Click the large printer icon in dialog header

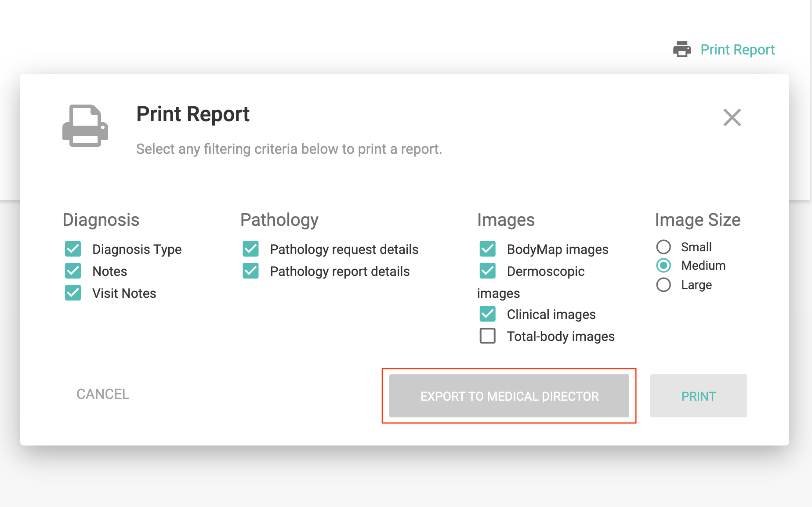click(x=85, y=126)
